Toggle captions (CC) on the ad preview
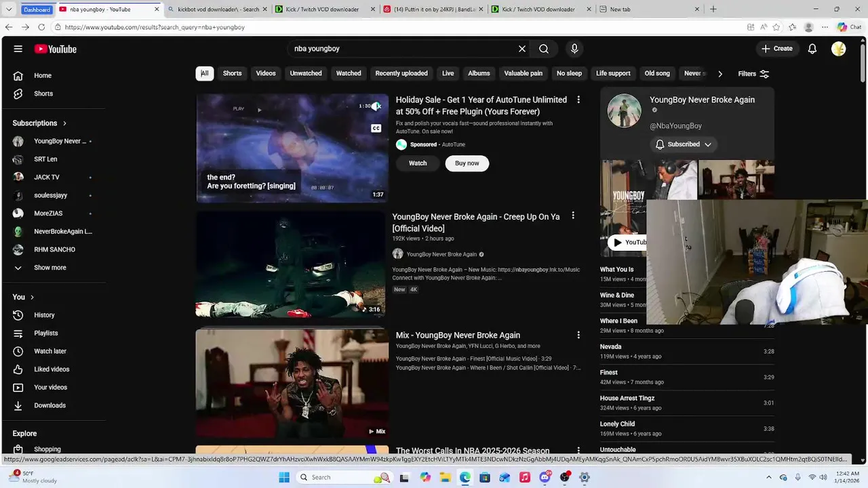 [376, 128]
